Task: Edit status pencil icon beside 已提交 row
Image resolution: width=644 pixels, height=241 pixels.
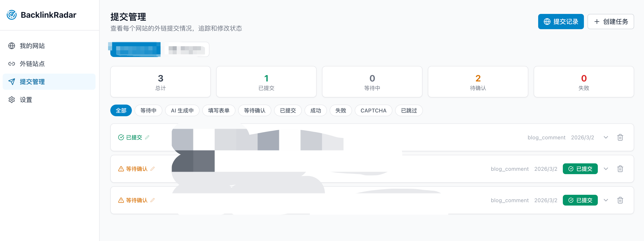Action: pos(147,137)
